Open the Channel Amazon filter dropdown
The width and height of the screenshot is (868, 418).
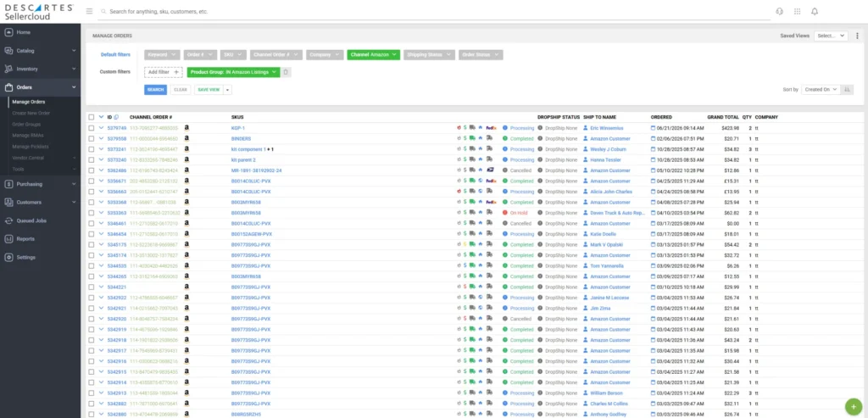click(x=374, y=55)
